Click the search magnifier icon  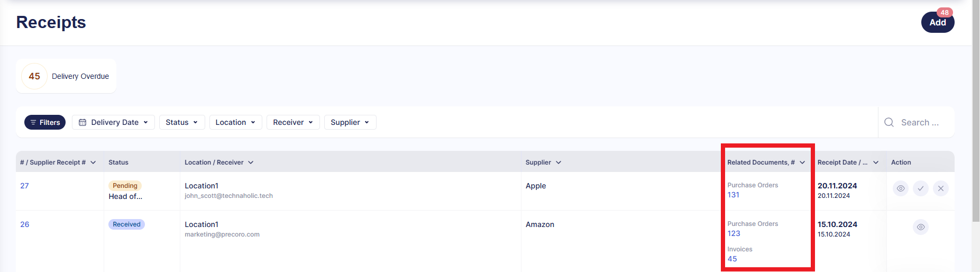click(889, 122)
